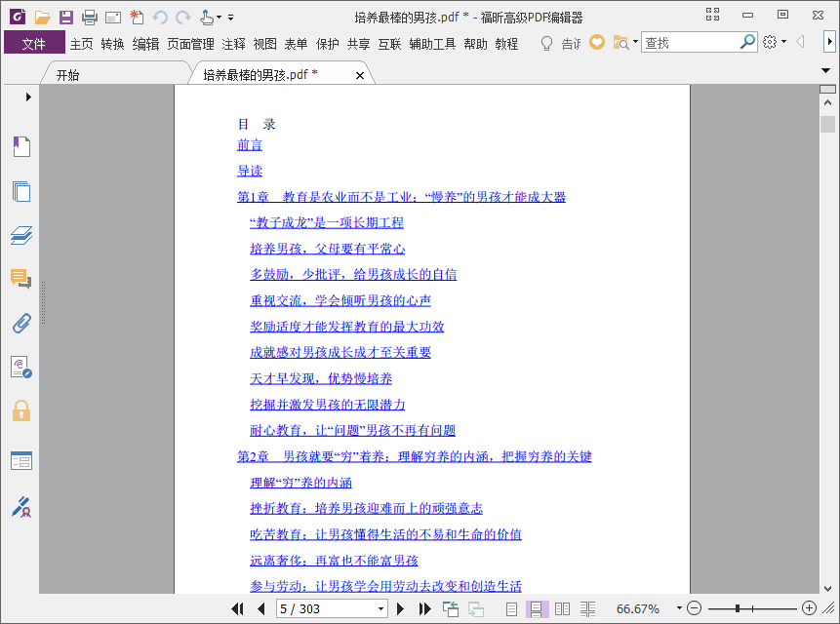Open the settings gear dropdown arrow
840x624 pixels.
click(x=783, y=41)
